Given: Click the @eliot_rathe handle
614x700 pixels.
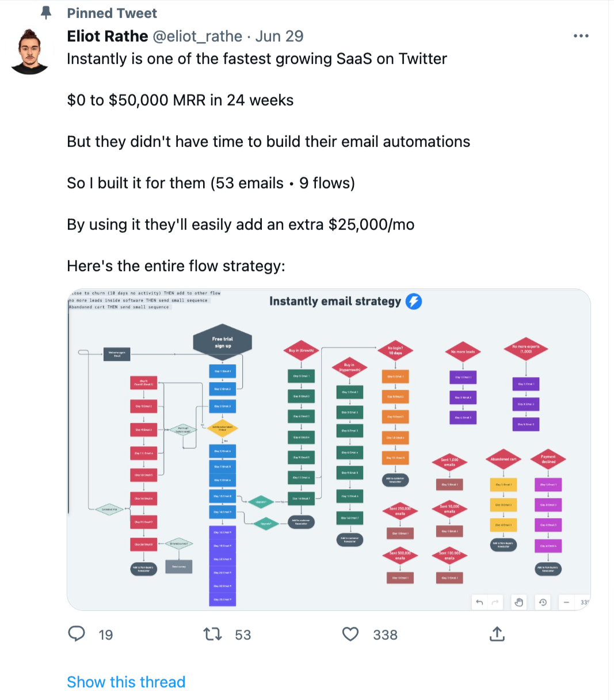Looking at the screenshot, I should 197,36.
